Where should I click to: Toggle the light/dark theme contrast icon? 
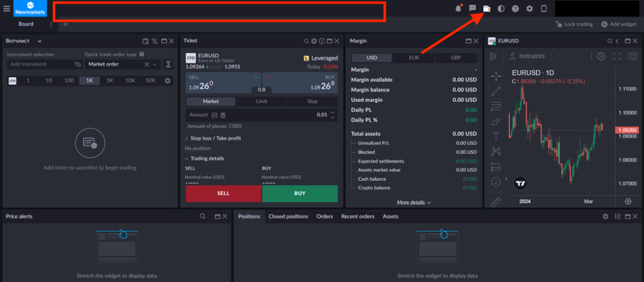[x=501, y=8]
